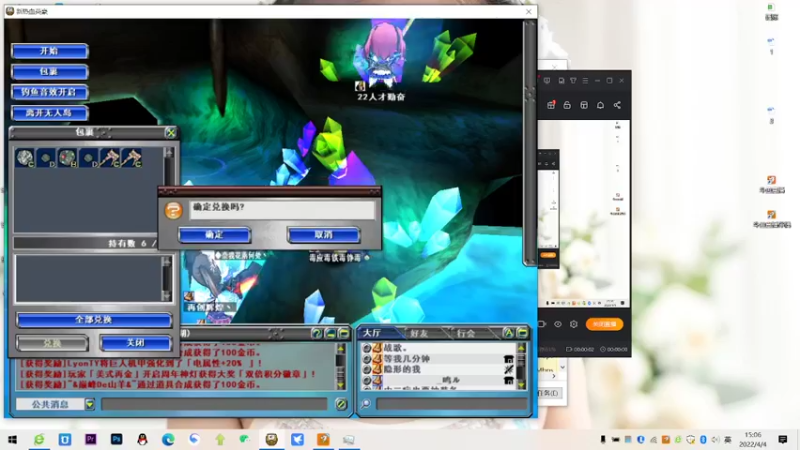Viewport: 800px width, 450px height.
Task: Select the third bag item marked H
Action: [67, 158]
